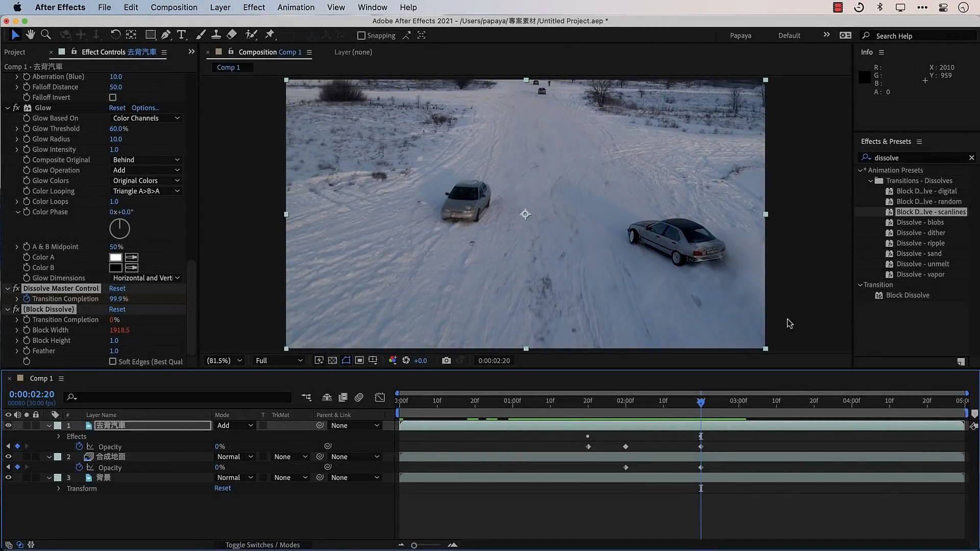Enable the Snapping checkbox
The width and height of the screenshot is (980, 551).
(361, 36)
